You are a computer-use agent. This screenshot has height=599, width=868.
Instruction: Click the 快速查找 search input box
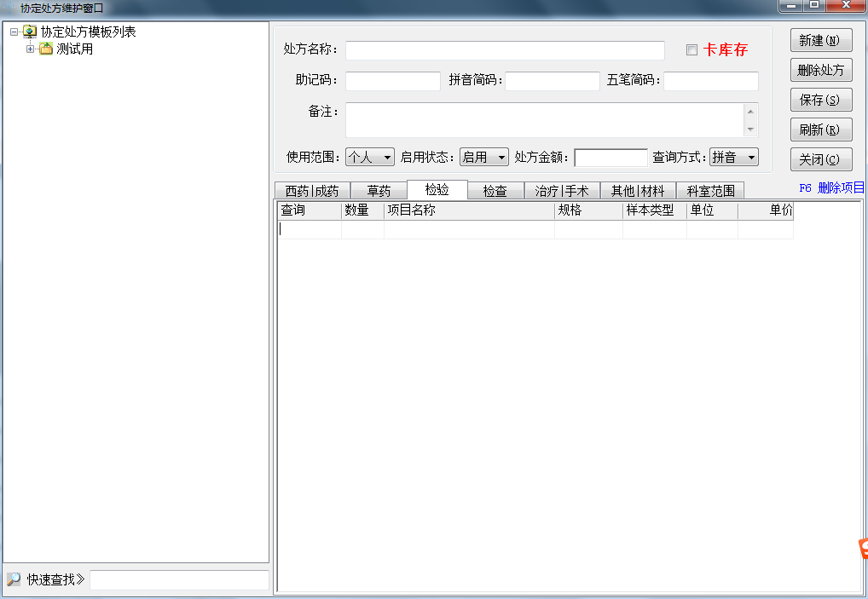(x=179, y=579)
